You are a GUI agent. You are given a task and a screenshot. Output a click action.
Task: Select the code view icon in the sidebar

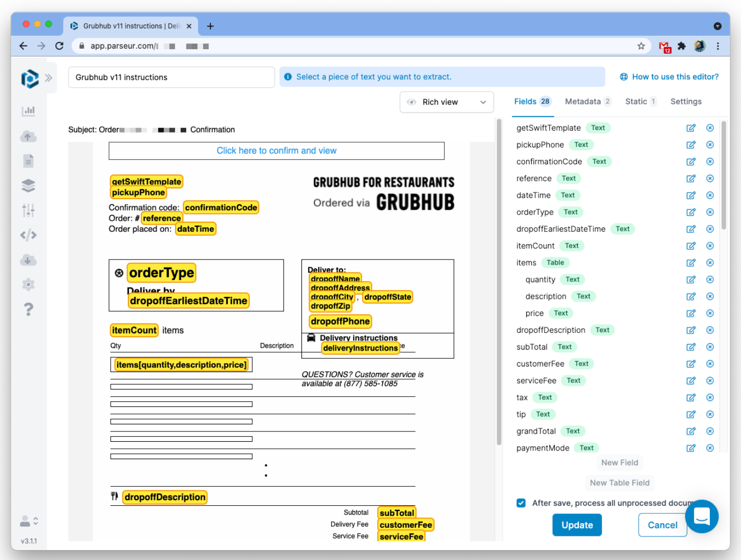pyautogui.click(x=29, y=235)
